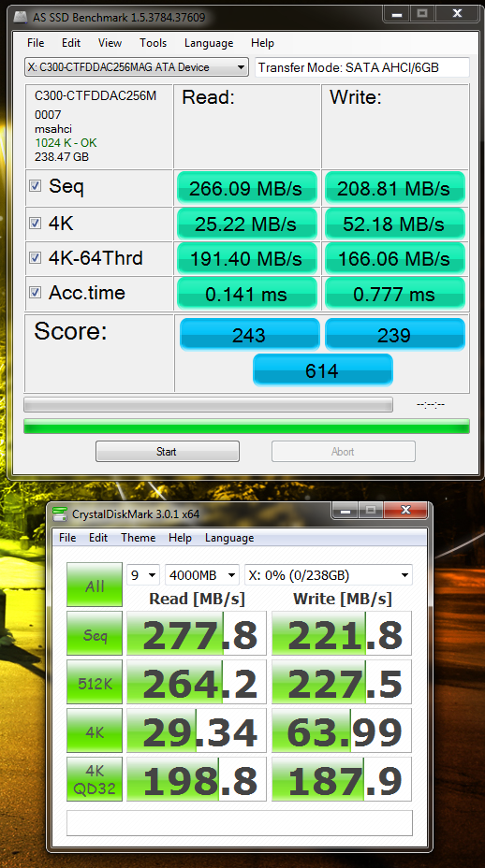Click the 4K write value 63.99
485x868 pixels.
342,731
